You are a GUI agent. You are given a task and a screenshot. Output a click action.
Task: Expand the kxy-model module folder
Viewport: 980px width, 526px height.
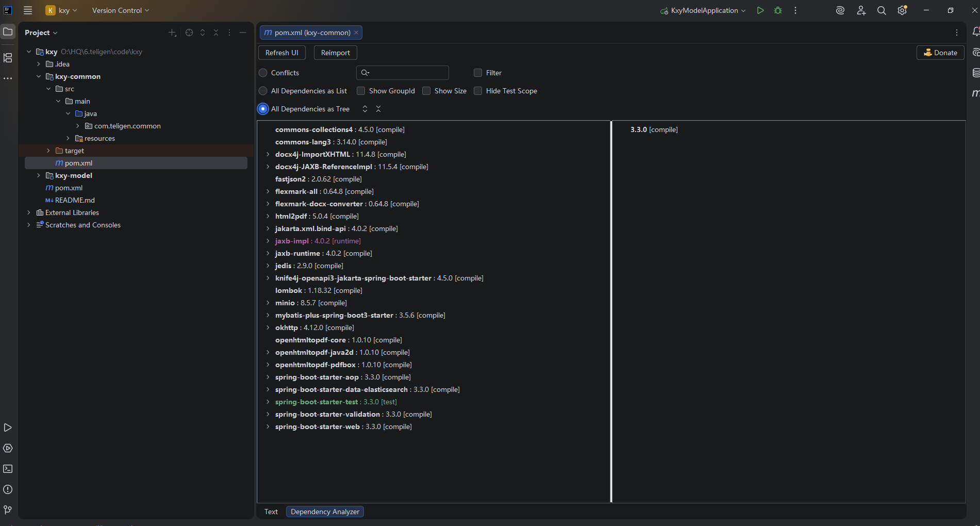[x=39, y=175]
